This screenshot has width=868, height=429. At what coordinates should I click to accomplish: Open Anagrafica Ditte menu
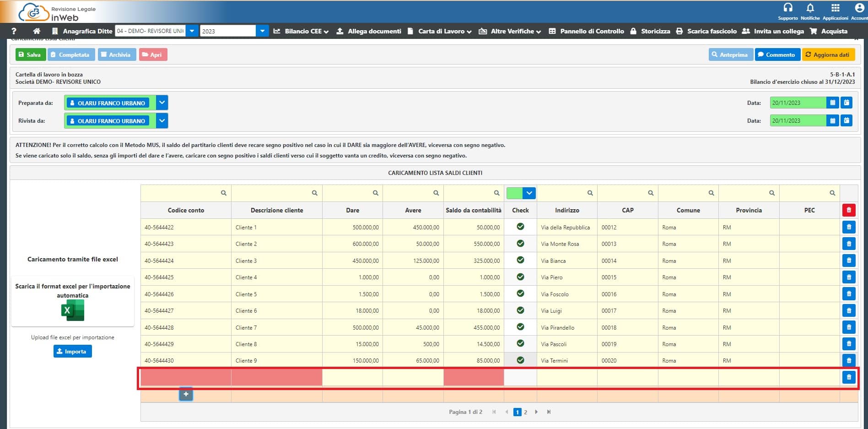point(82,31)
